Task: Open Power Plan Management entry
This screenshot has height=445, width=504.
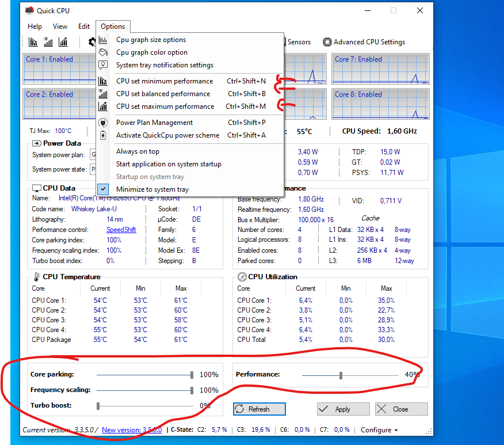Action: click(x=154, y=123)
